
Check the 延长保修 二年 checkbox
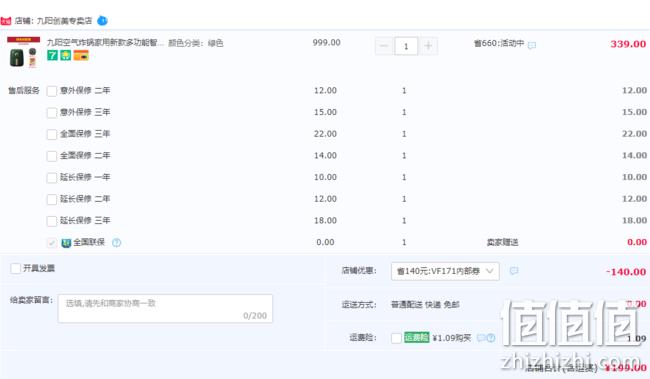click(x=52, y=199)
